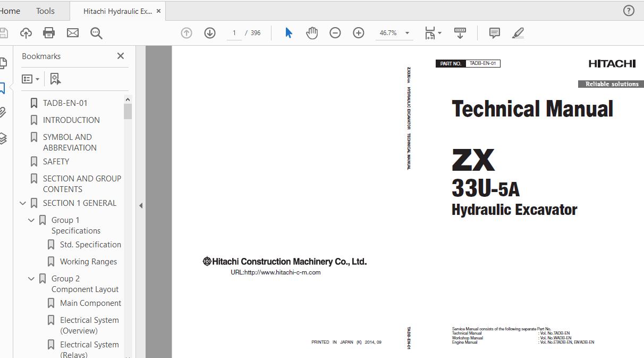Click the page number input field
Image resolution: width=644 pixels, height=358 pixels.
[x=234, y=33]
